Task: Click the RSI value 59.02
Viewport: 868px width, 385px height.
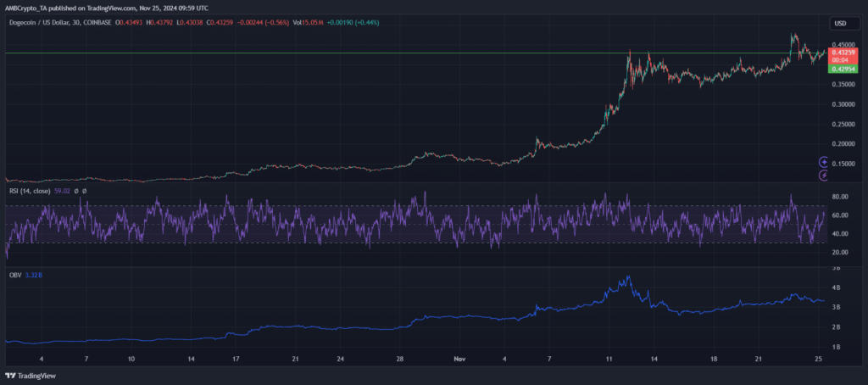Action: [x=62, y=191]
